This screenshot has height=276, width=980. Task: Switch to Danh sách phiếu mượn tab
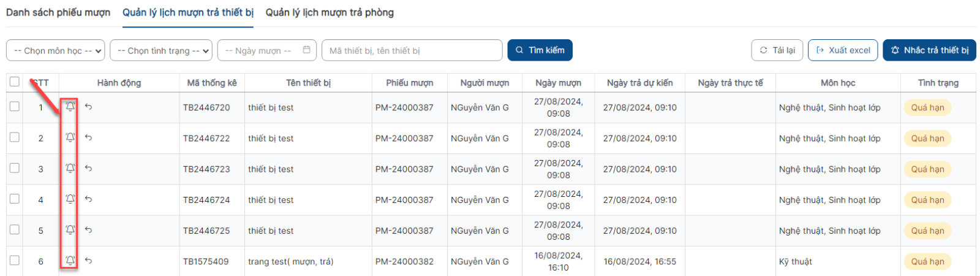pyautogui.click(x=58, y=12)
